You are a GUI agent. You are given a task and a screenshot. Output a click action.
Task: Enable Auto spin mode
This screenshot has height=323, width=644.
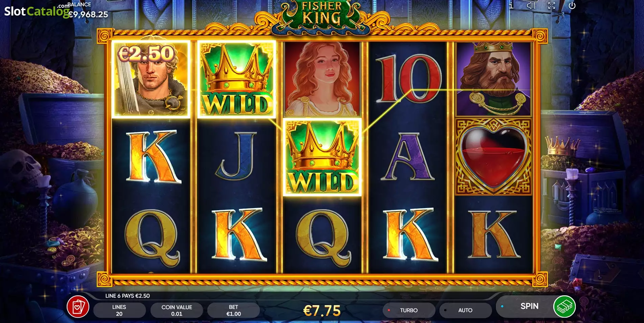465,310
